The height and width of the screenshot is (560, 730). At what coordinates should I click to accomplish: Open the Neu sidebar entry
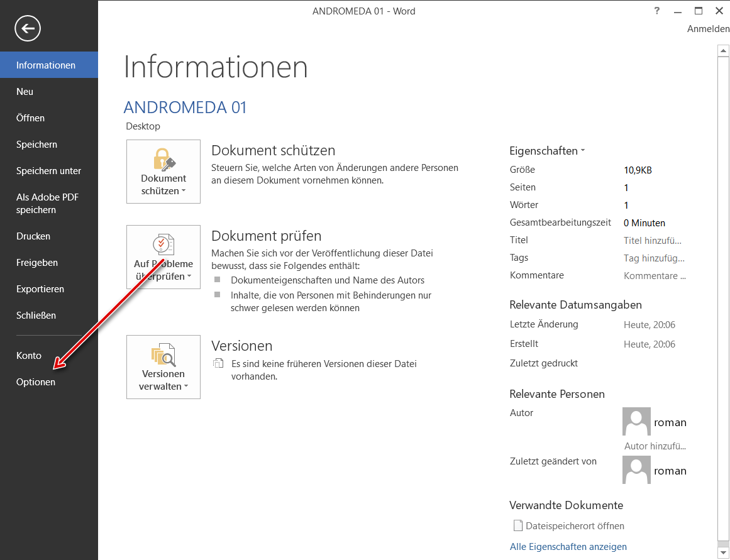click(x=49, y=91)
